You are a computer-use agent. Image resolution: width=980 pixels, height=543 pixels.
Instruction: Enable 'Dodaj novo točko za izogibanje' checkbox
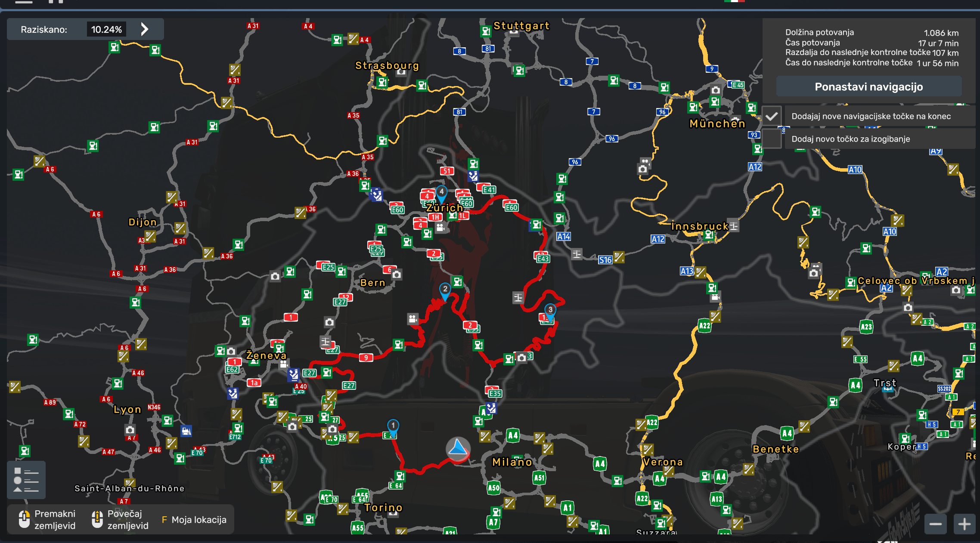coord(772,139)
